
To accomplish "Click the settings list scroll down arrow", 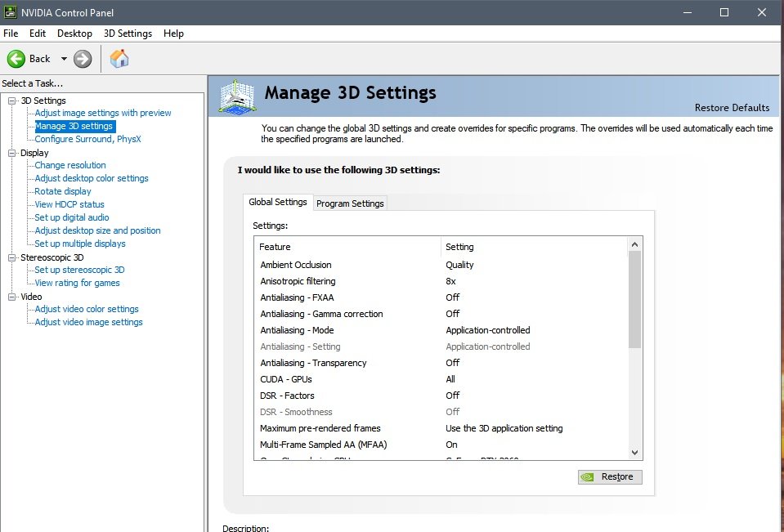I will [634, 453].
